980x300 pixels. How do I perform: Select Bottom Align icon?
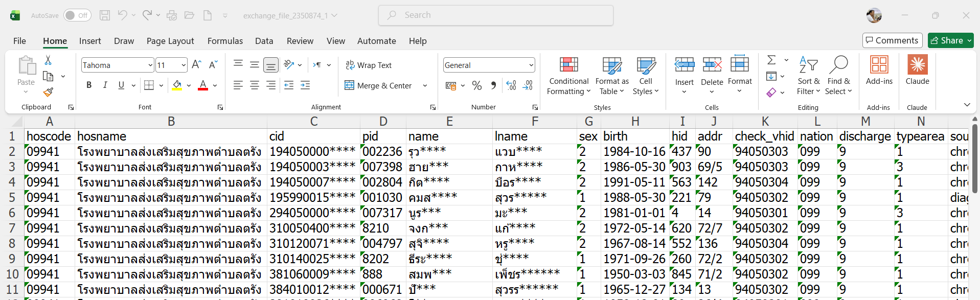pyautogui.click(x=271, y=65)
